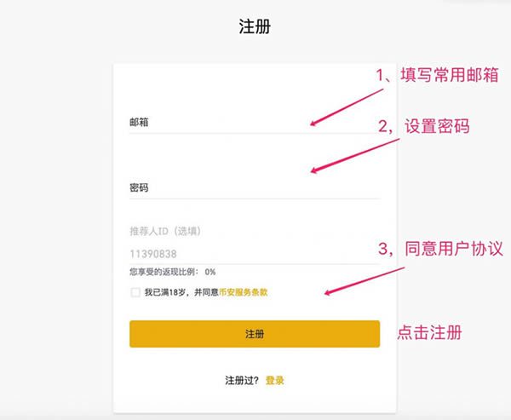The width and height of the screenshot is (511, 420).
Task: Open the 币安服务条款 terms link
Action: pyautogui.click(x=243, y=292)
